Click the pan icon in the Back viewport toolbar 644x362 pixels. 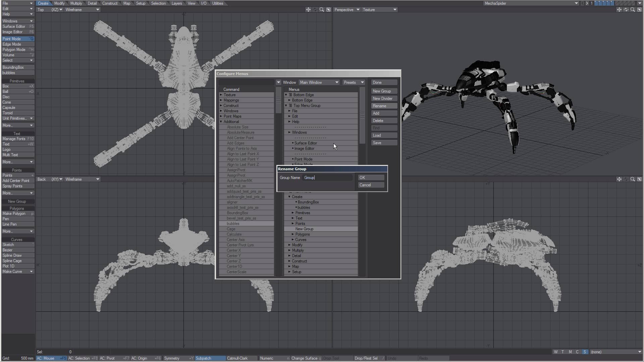(x=308, y=179)
